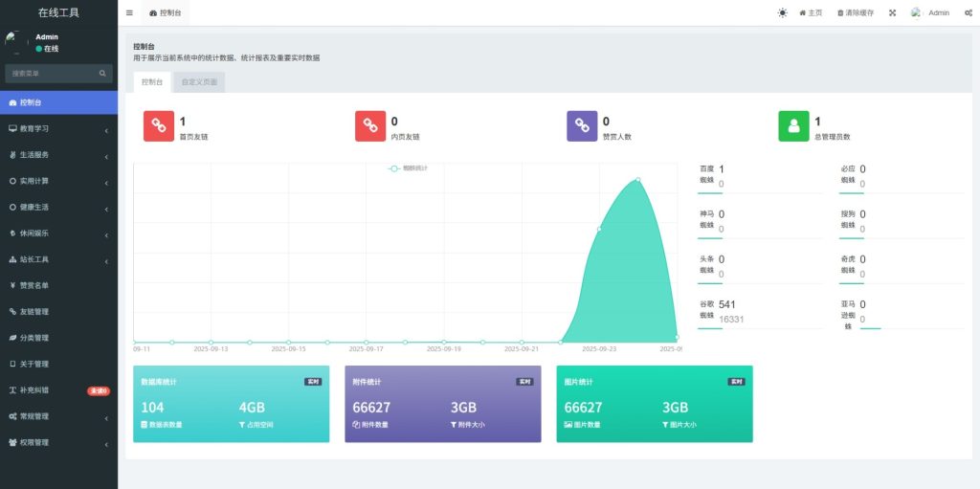Click the red 内页友链 link icon

click(369, 126)
